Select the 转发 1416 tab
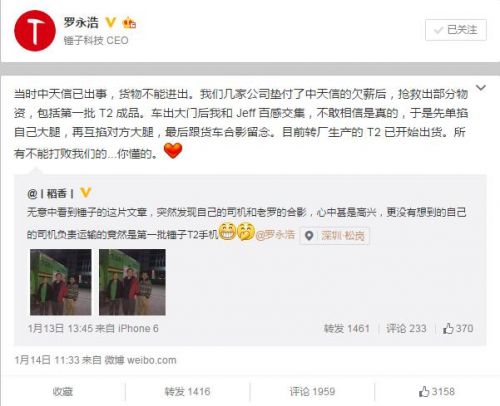This screenshot has height=406, width=500. tap(187, 392)
